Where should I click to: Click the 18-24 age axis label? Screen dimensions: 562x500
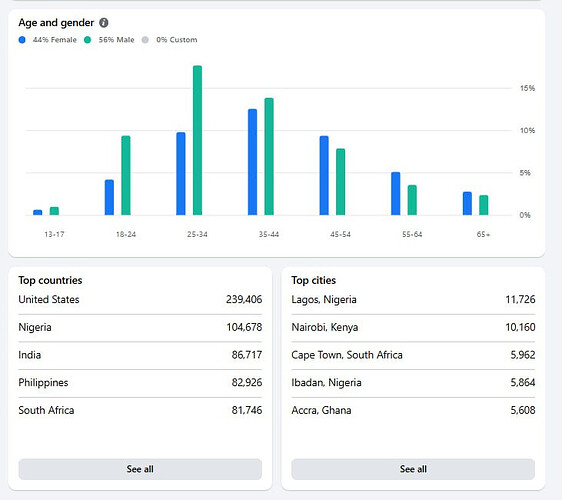[126, 234]
